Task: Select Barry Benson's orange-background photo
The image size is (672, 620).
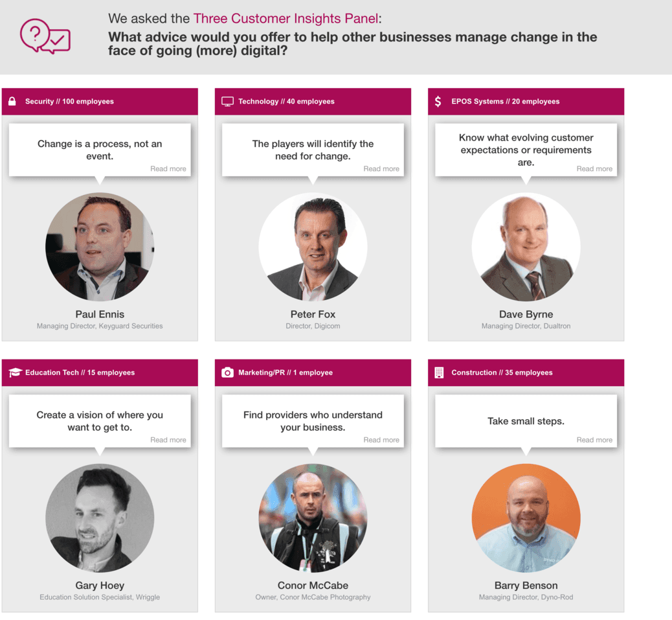Action: (x=526, y=518)
